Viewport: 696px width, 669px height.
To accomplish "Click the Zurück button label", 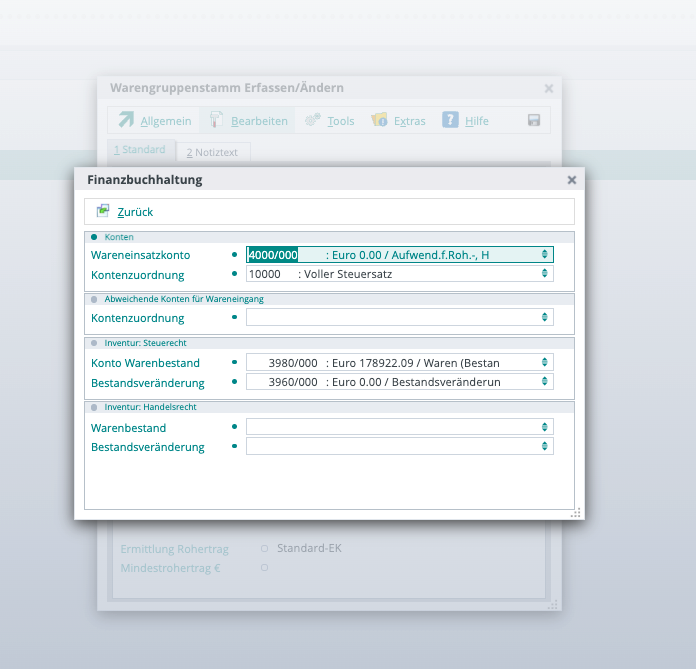I will coord(135,212).
